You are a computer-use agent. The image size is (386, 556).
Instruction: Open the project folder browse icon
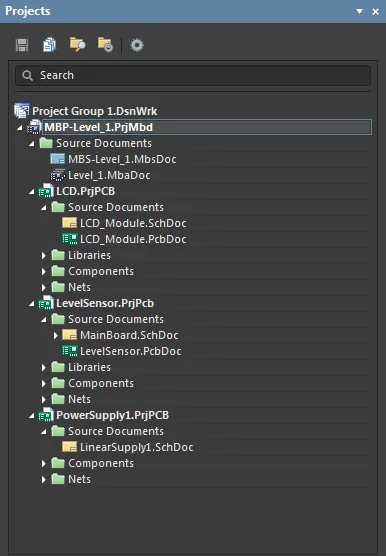point(78,45)
